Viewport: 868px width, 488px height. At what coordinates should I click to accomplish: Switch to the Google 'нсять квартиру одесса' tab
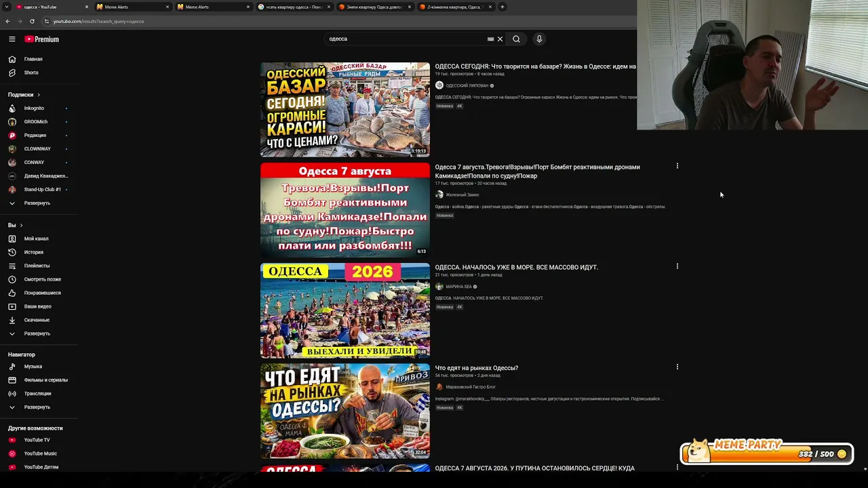coord(294,7)
